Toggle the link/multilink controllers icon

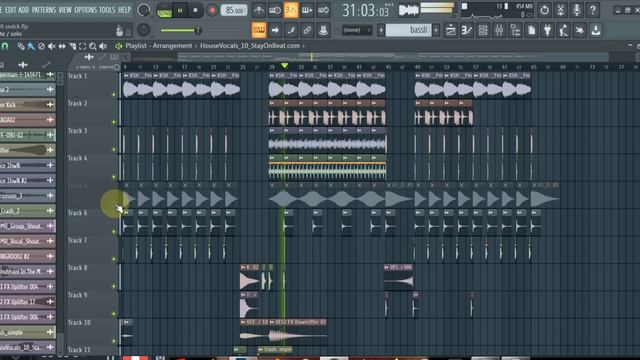[x=307, y=30]
